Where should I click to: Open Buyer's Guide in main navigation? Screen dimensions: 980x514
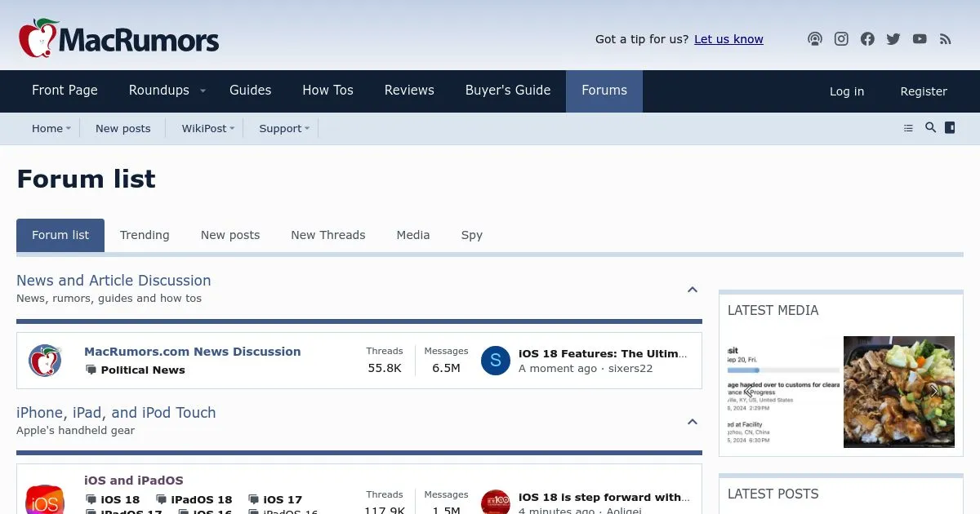508,91
